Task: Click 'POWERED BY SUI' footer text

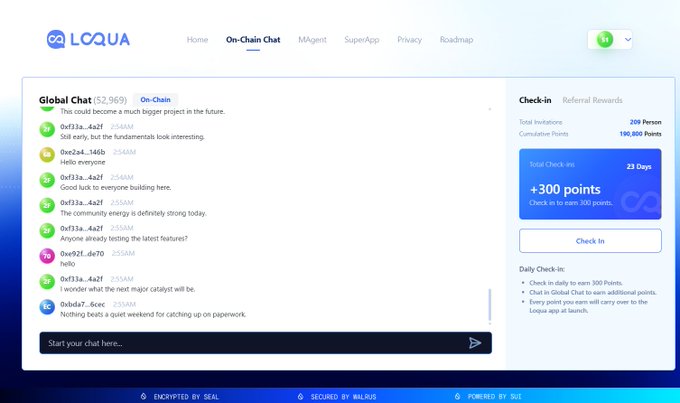Action: (494, 396)
